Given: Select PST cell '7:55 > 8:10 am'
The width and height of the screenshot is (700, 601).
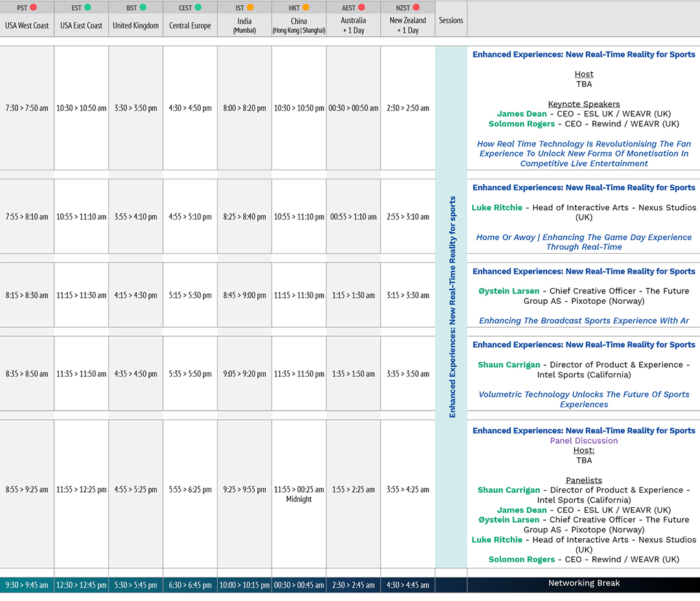Looking at the screenshot, I should [27, 216].
